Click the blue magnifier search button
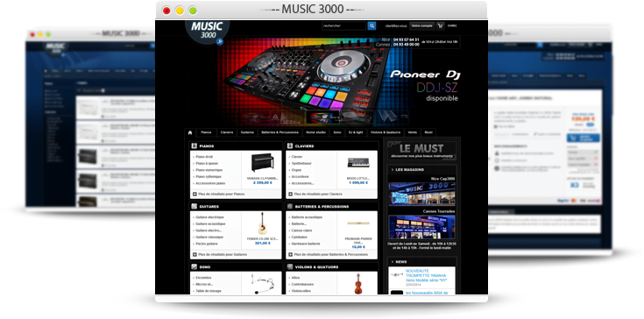Image resolution: width=644 pixels, height=319 pixels. coord(372,26)
